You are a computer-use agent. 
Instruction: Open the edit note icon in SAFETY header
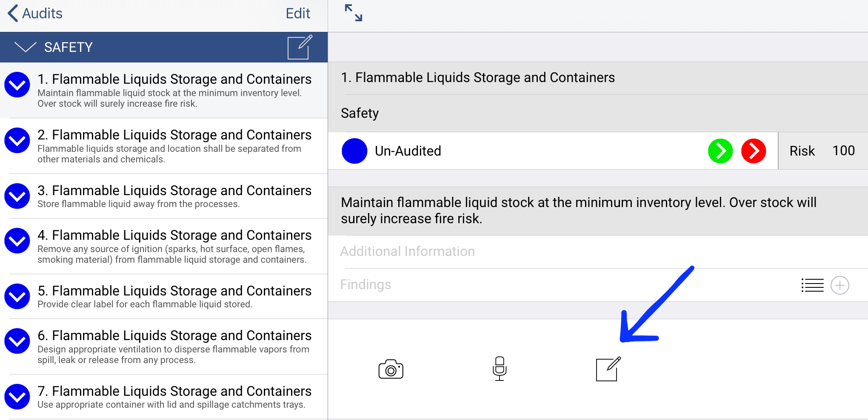[300, 47]
